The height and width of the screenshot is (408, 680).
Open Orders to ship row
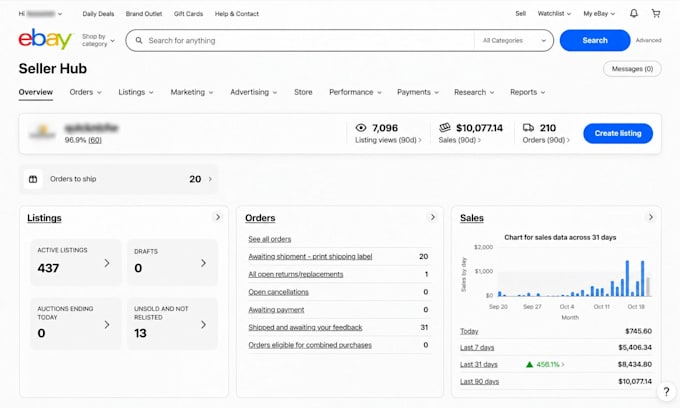[x=119, y=179]
